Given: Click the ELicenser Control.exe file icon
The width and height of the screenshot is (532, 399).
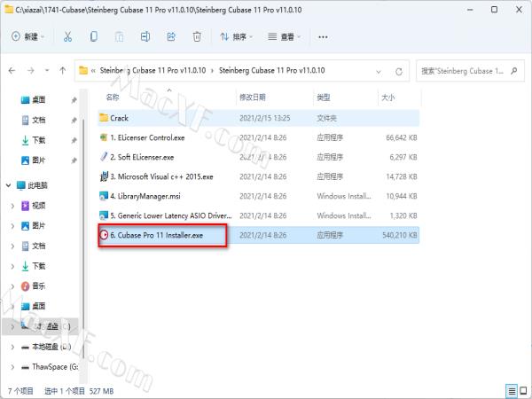Looking at the screenshot, I should [104, 137].
